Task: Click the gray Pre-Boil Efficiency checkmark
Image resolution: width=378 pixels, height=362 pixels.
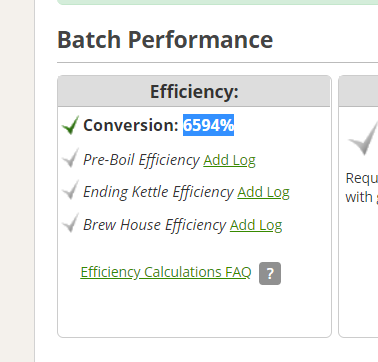Action: (70, 158)
